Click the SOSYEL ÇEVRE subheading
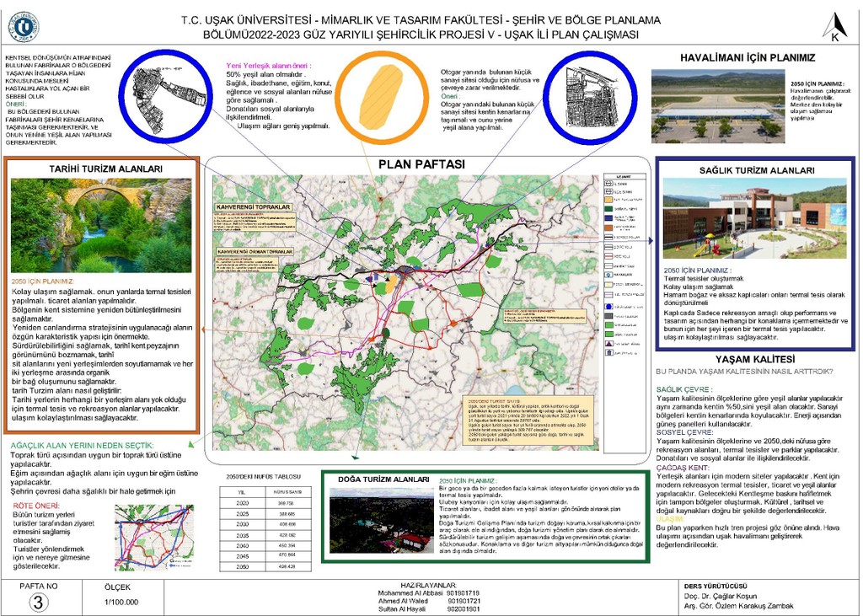 click(x=684, y=432)
